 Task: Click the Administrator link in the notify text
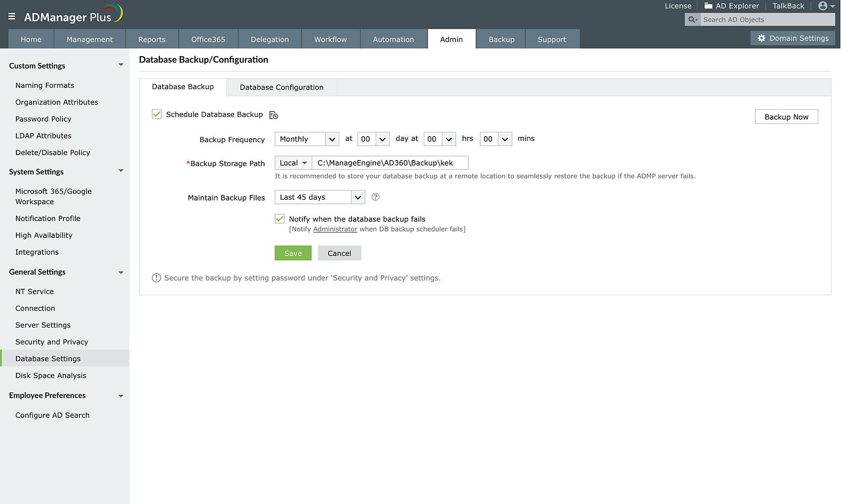335,229
